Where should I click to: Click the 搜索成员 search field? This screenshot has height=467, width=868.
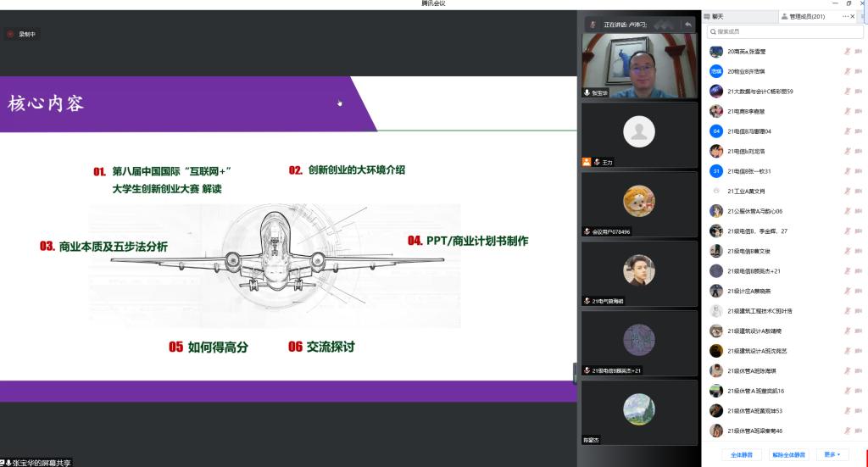[784, 31]
